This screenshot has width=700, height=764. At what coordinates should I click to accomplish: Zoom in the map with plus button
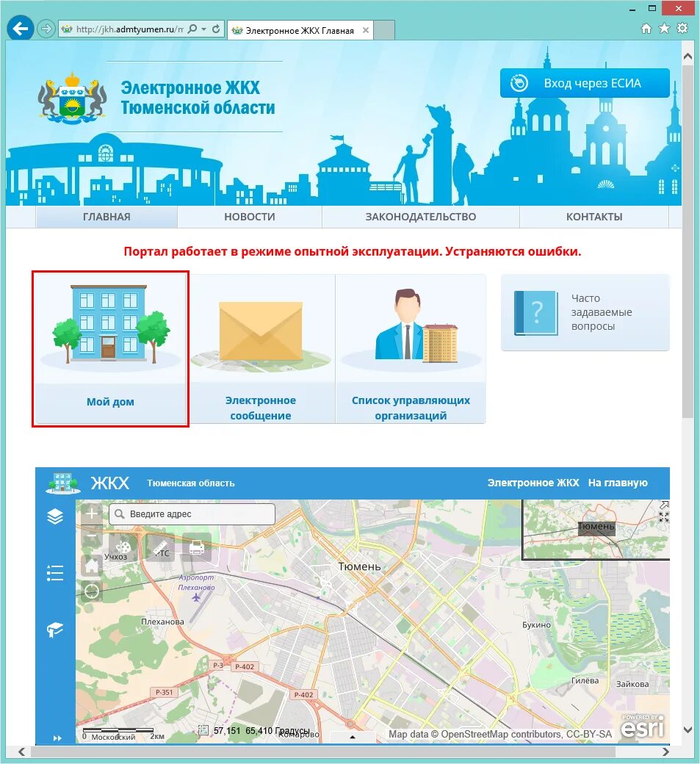tap(92, 513)
